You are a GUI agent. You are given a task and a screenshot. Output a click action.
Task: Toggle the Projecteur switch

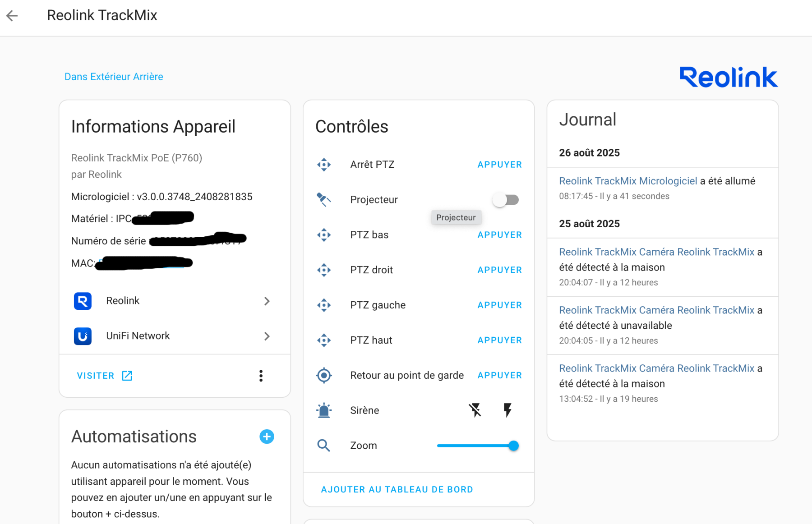click(x=506, y=200)
